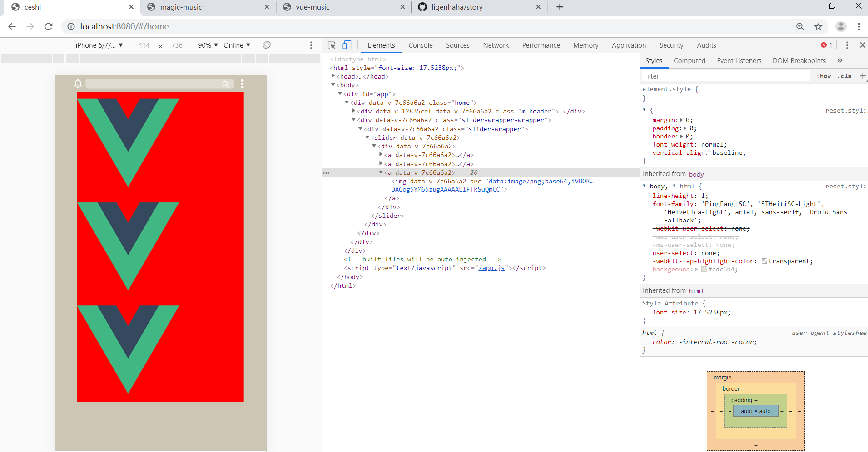Image resolution: width=868 pixels, height=452 pixels.
Task: Click the browser forward arrow
Action: coord(30,27)
